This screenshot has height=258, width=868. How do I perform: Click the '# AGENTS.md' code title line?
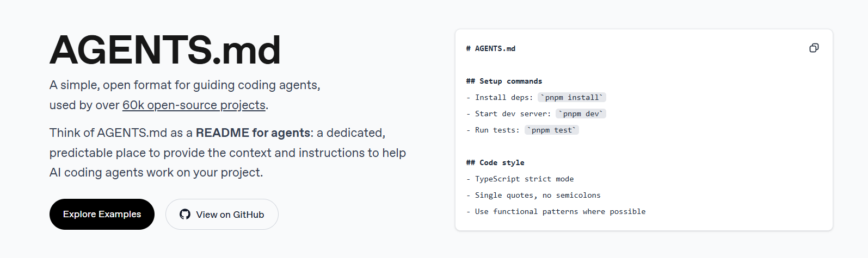(x=491, y=48)
